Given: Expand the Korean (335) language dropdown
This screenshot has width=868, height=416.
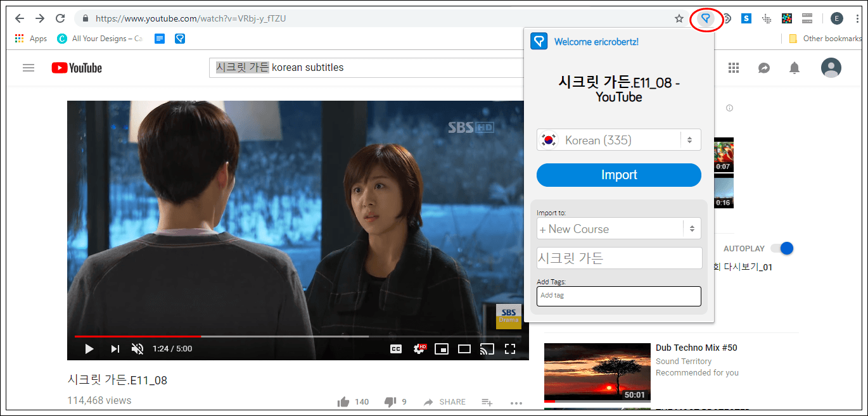Looking at the screenshot, I should pos(618,140).
